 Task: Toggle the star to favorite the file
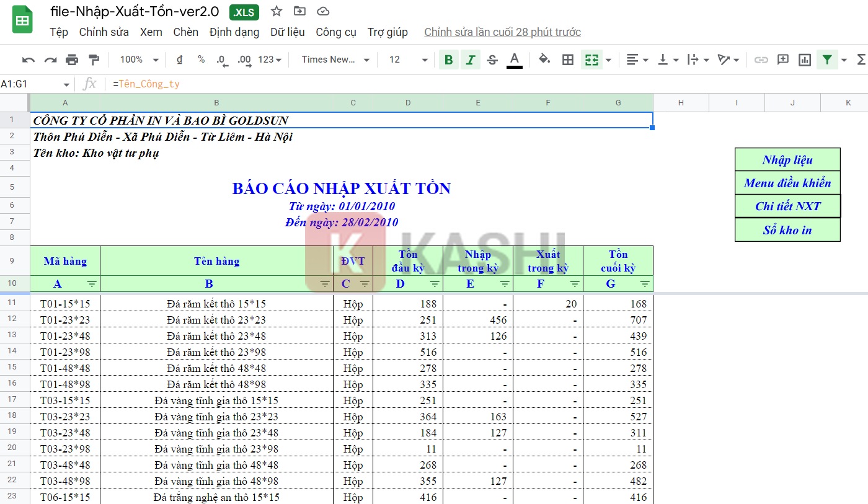tap(276, 11)
